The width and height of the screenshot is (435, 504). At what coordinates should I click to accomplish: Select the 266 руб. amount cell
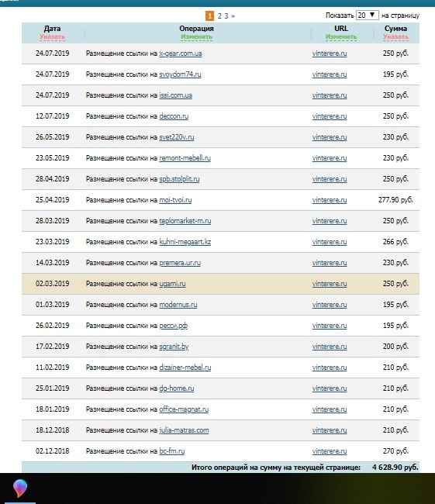(x=395, y=242)
